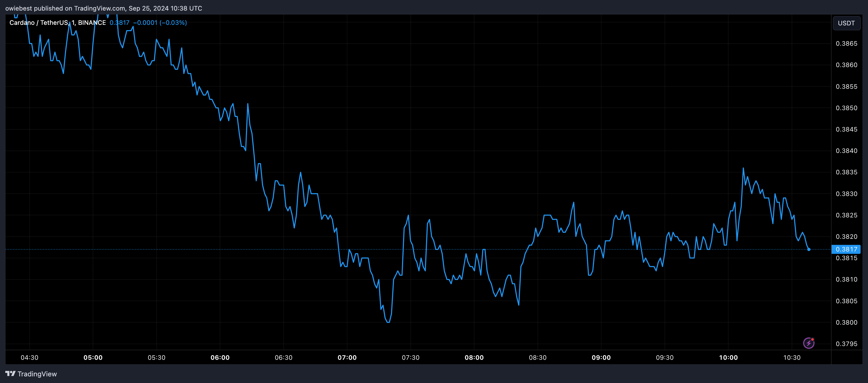Click the 0.3815 price axis label
This screenshot has width=868, height=383.
[846, 258]
